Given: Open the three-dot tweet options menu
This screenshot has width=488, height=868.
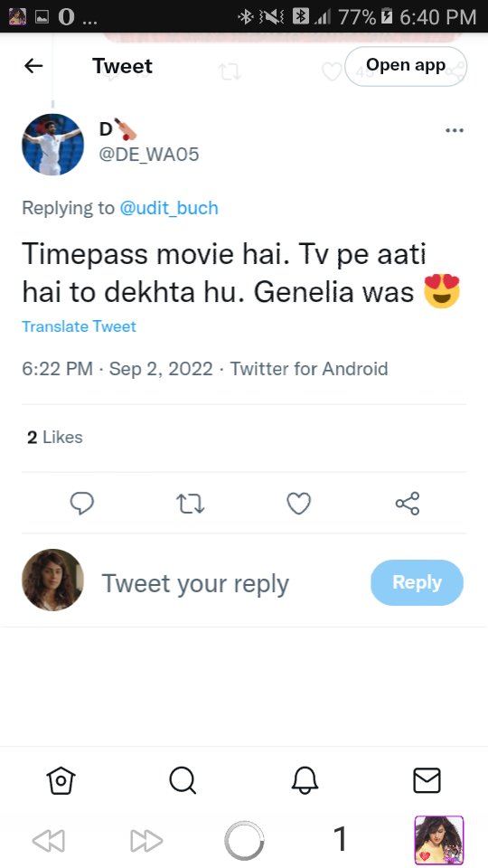Looking at the screenshot, I should tap(455, 130).
